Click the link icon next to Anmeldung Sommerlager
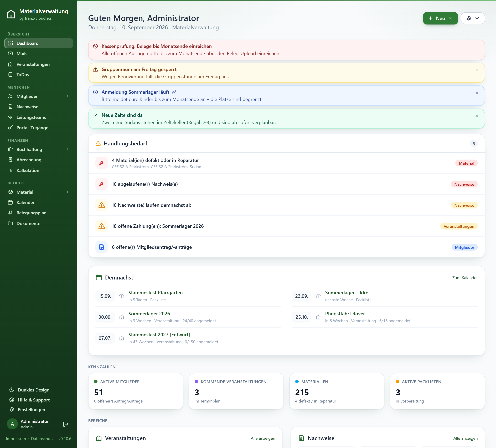The width and height of the screenshot is (496, 448). pyautogui.click(x=174, y=92)
